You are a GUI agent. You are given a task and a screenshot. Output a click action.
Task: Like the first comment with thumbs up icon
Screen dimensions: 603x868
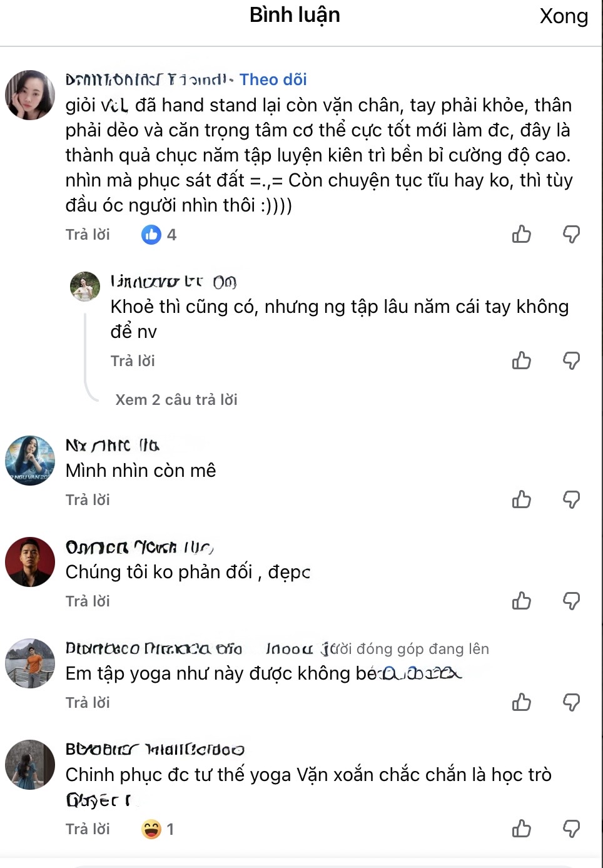(521, 234)
